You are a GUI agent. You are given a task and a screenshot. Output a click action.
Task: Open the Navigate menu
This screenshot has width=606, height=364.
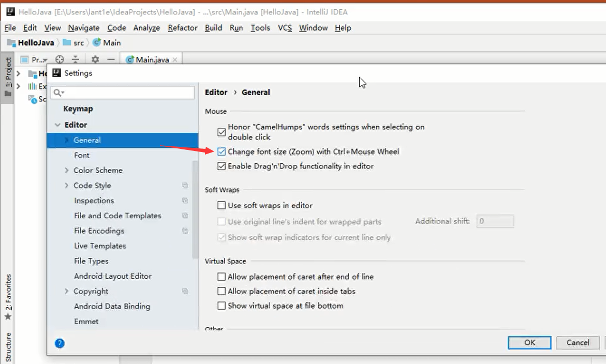click(x=84, y=28)
